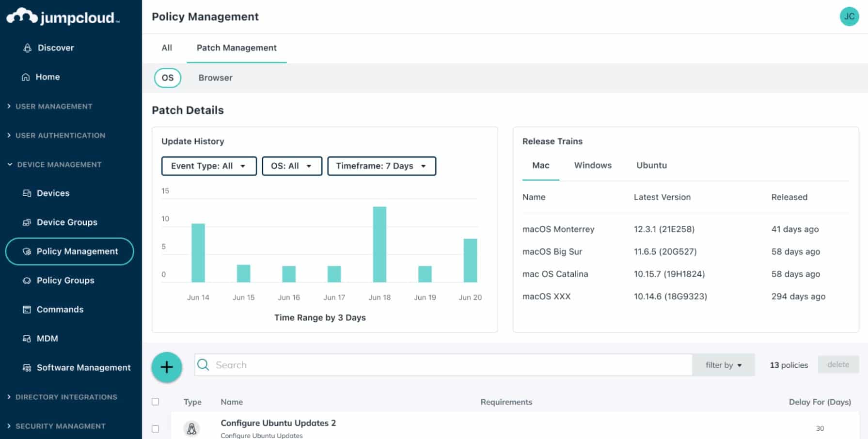The image size is (868, 439).
Task: Select the Windows release train tab
Action: (592, 165)
